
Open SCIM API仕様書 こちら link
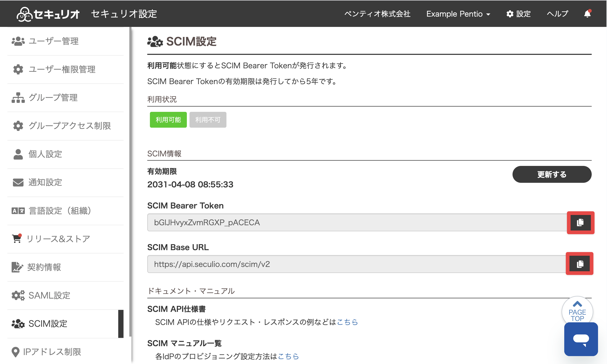(x=347, y=322)
